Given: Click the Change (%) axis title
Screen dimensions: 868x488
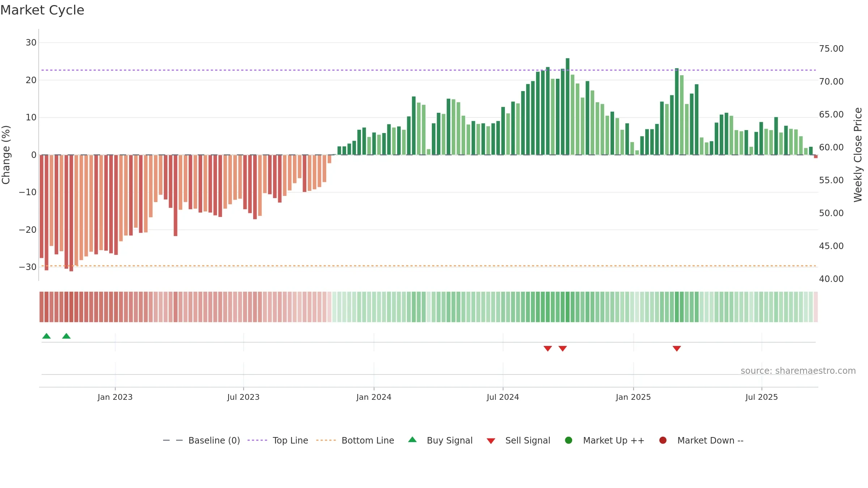Looking at the screenshot, I should tap(6, 155).
